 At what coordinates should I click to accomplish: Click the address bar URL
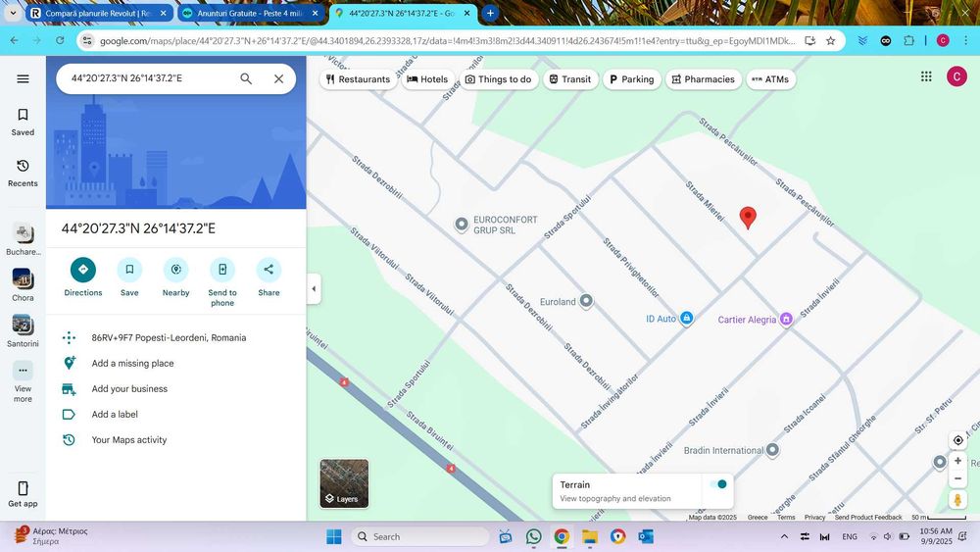(448, 40)
